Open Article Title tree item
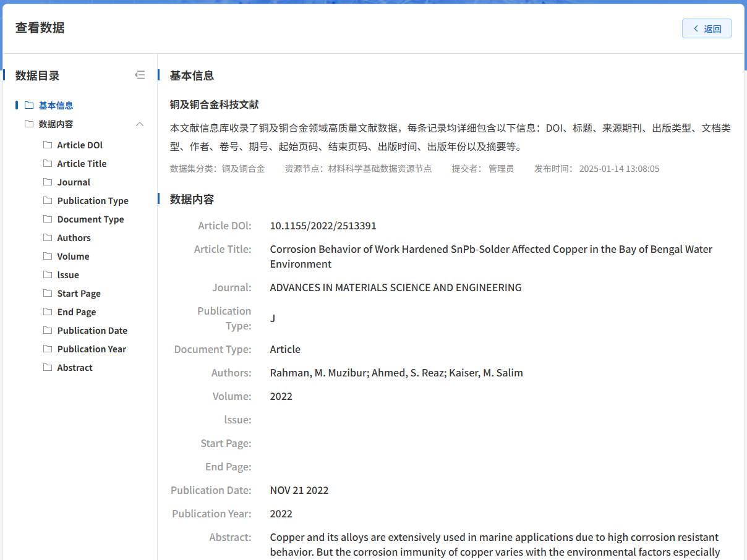The image size is (747, 560). [82, 164]
